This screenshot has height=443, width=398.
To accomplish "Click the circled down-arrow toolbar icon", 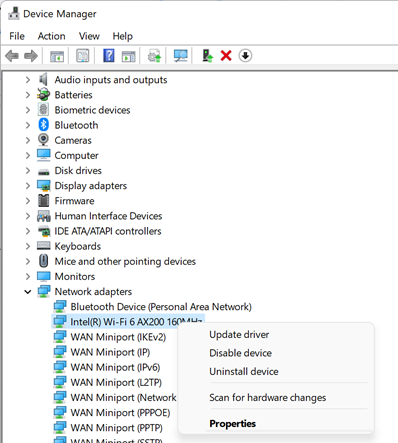I will 245,56.
